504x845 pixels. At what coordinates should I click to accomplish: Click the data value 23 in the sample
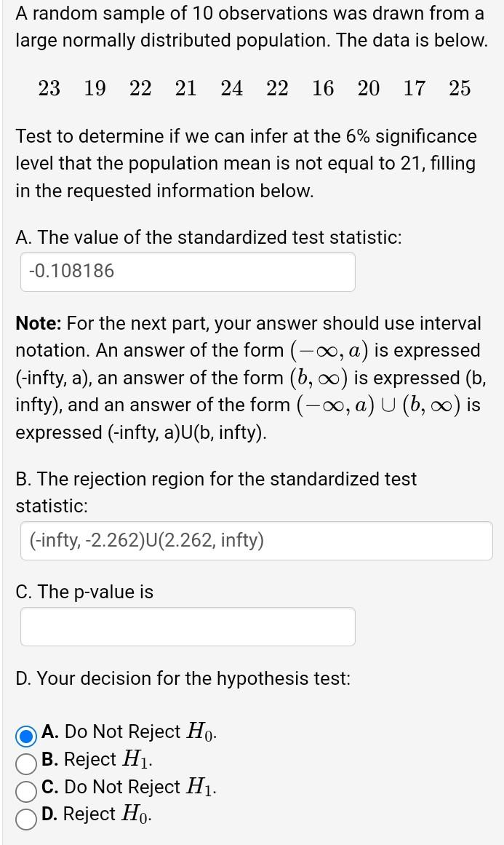[x=49, y=89]
